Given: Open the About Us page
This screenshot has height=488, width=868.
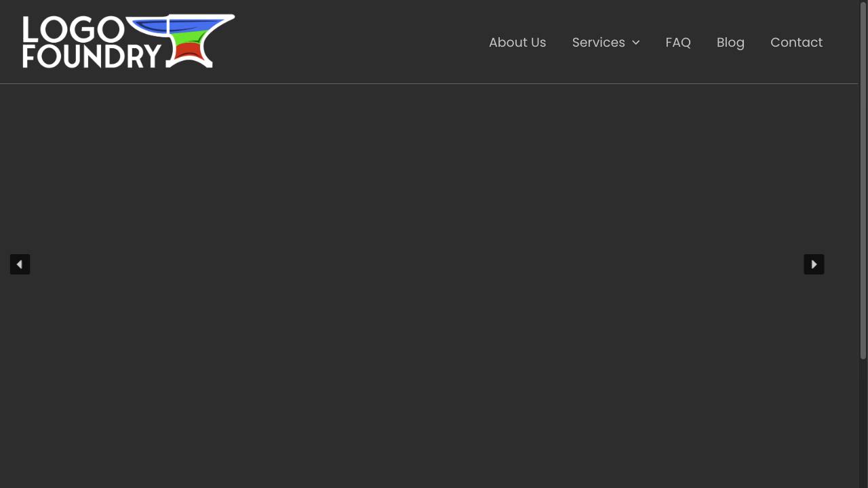Looking at the screenshot, I should click(517, 42).
